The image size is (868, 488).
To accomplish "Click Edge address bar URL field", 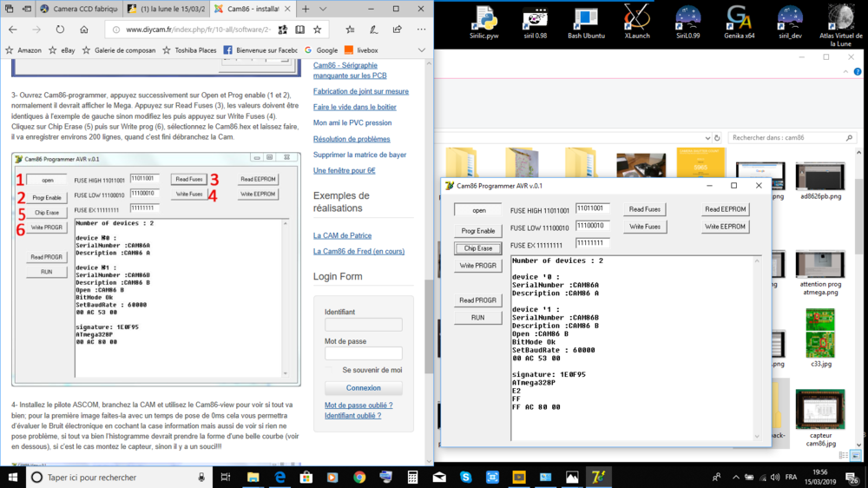I will pyautogui.click(x=198, y=30).
